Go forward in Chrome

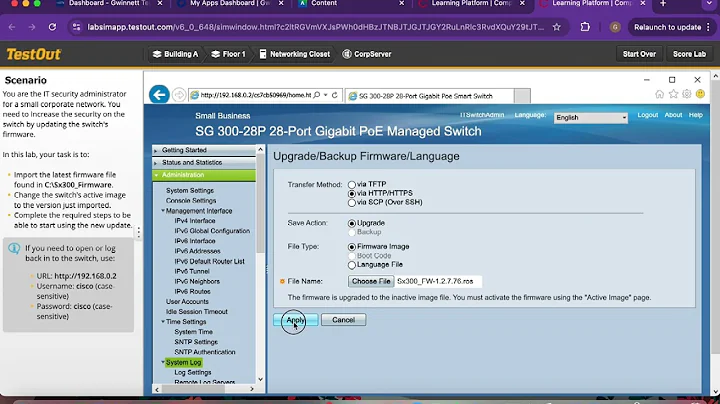32,27
